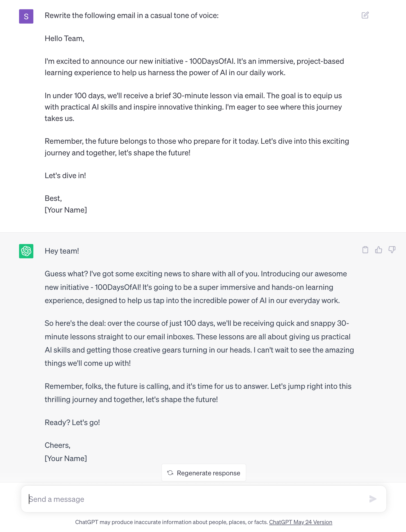406x532 pixels.
Task: Click the "Let's dive in!" line
Action: [x=65, y=175]
